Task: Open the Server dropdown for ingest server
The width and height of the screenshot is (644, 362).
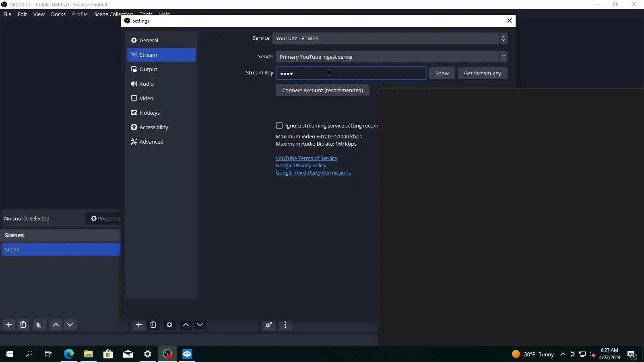Action: tap(391, 57)
